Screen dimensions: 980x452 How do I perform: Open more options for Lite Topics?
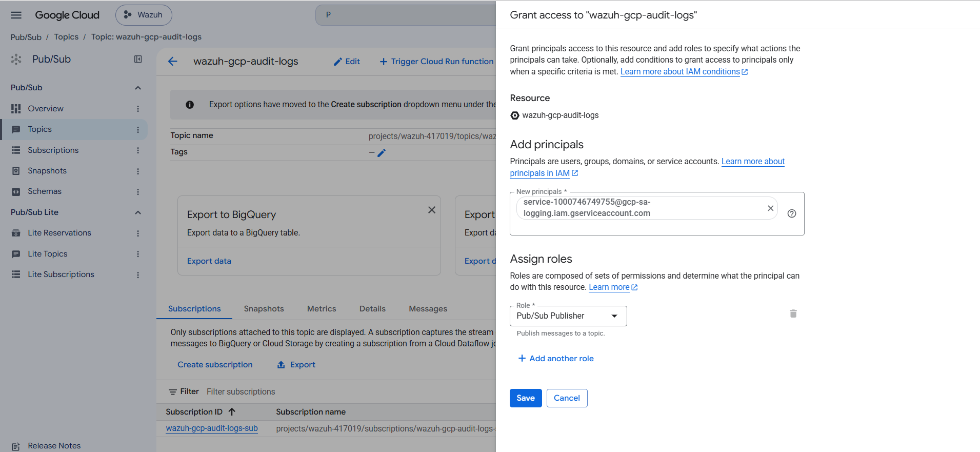138,254
